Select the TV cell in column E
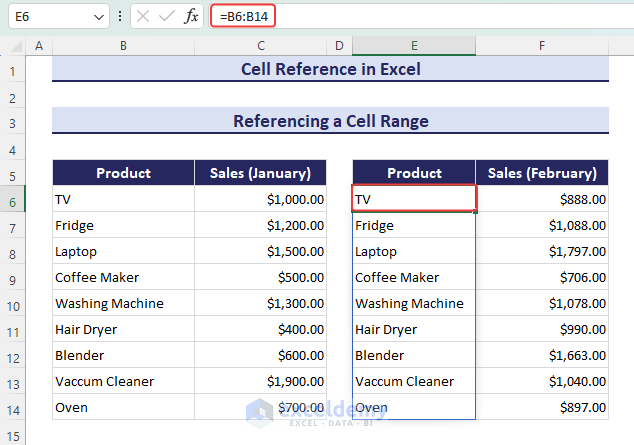Viewport: 634px width, 445px height. pos(414,199)
